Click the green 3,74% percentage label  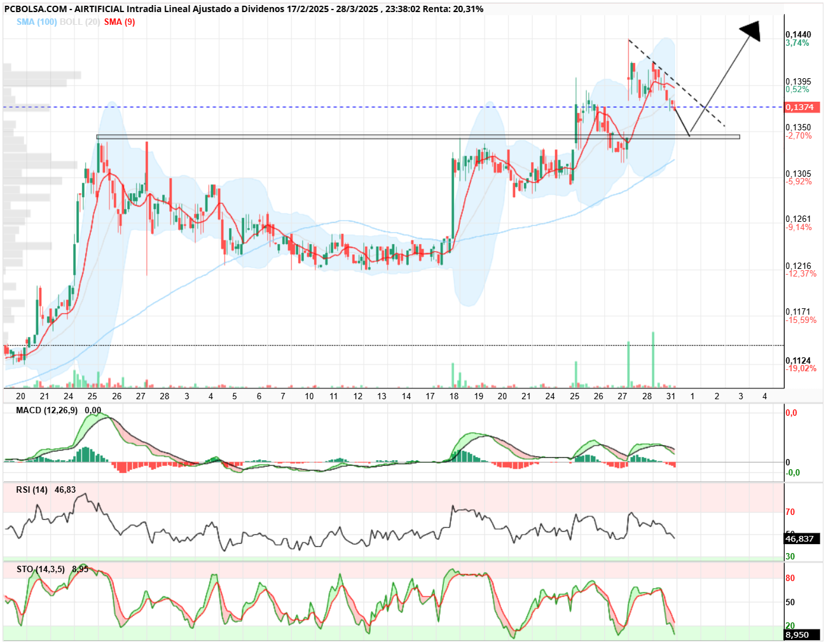(797, 43)
